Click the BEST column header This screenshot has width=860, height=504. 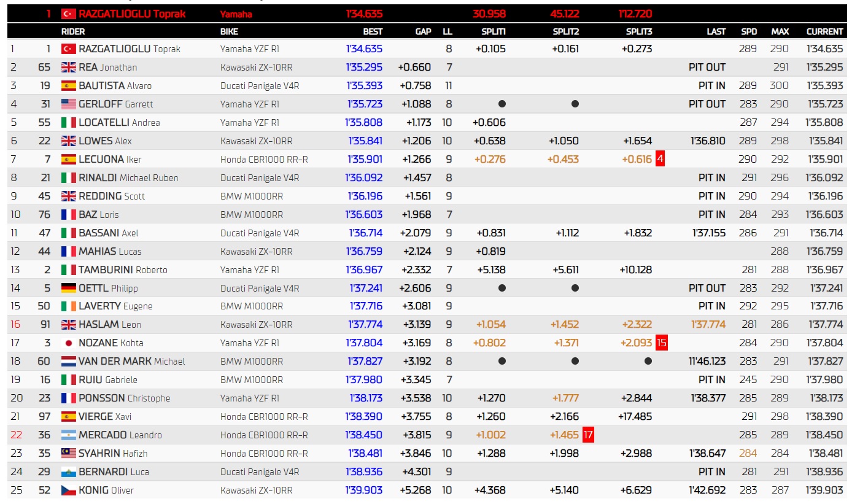tap(373, 31)
